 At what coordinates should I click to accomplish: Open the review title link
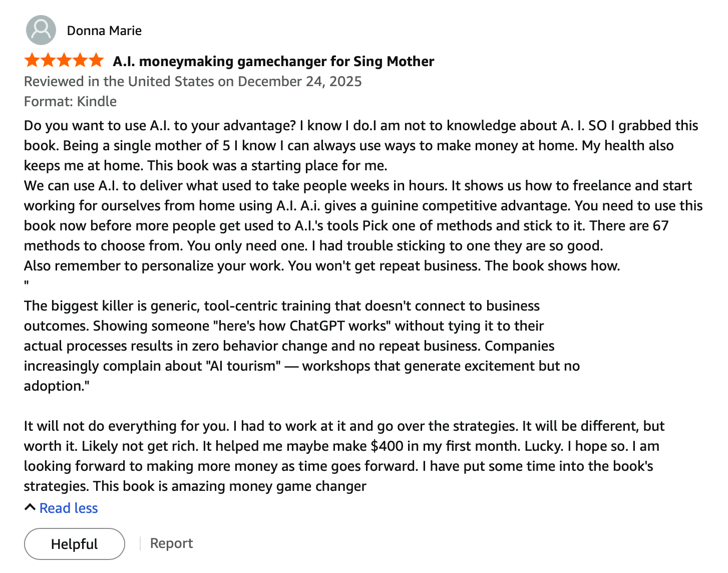(x=273, y=61)
